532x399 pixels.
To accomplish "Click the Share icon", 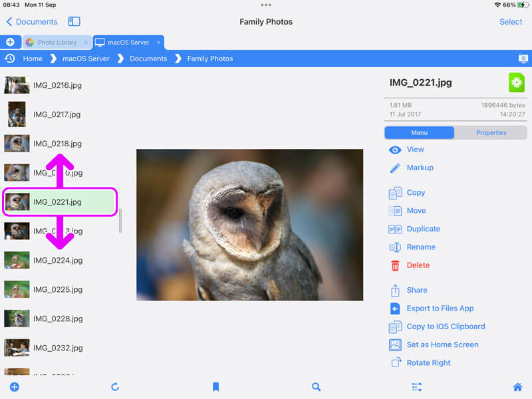I will (395, 290).
